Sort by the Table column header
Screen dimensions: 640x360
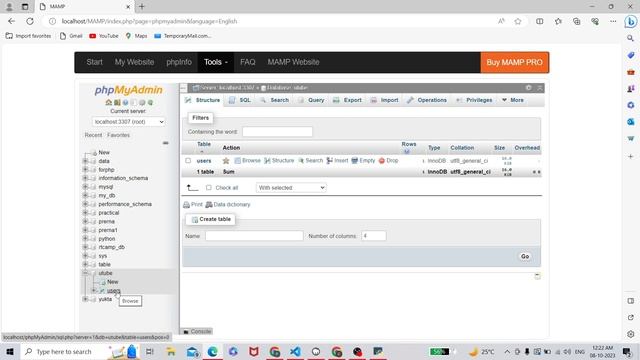coord(204,144)
